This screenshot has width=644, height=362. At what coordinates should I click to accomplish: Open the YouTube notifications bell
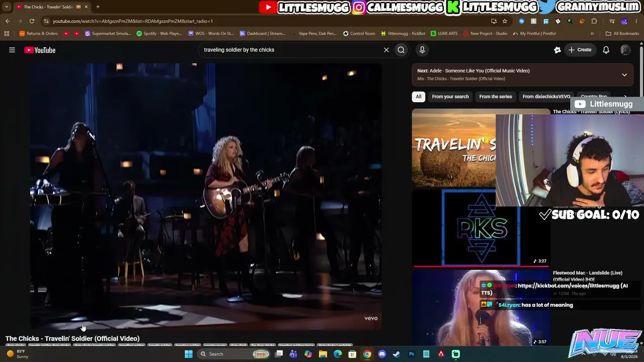coord(606,50)
